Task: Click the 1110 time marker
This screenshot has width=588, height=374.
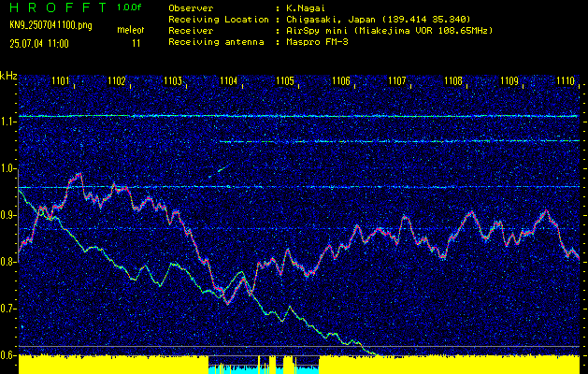Action: [566, 80]
